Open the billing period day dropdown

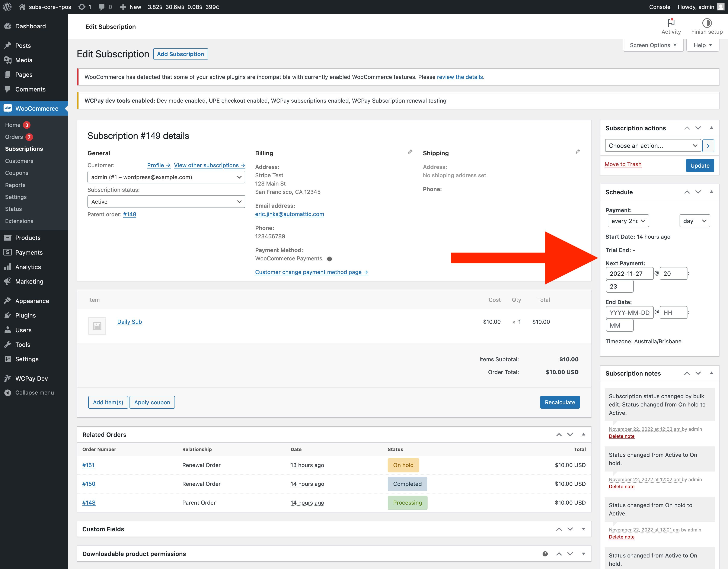point(695,221)
